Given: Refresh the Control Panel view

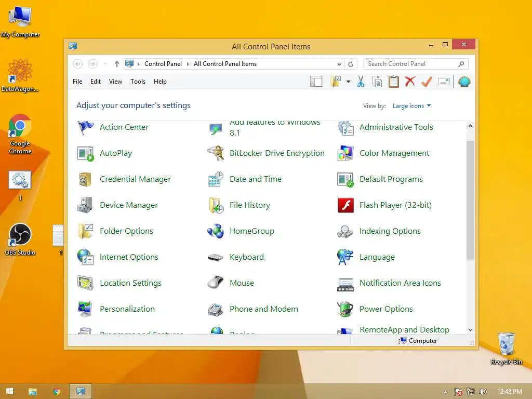Looking at the screenshot, I should click(351, 64).
